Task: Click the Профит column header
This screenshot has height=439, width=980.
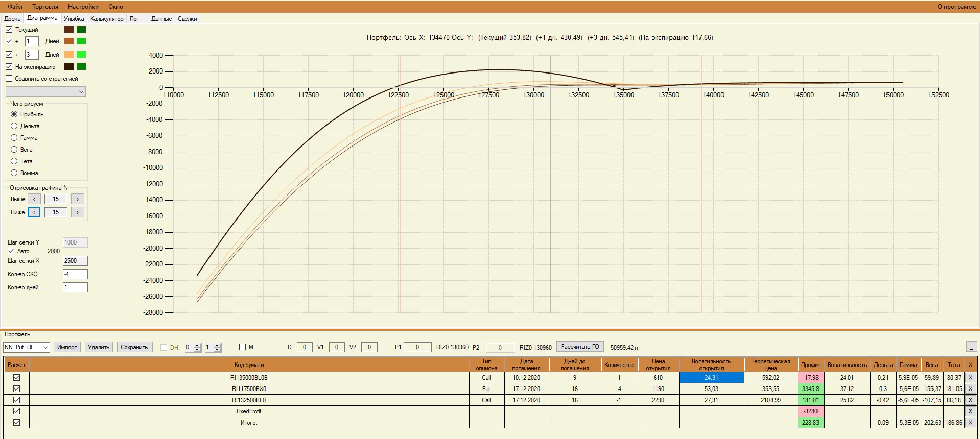Action: (x=811, y=364)
